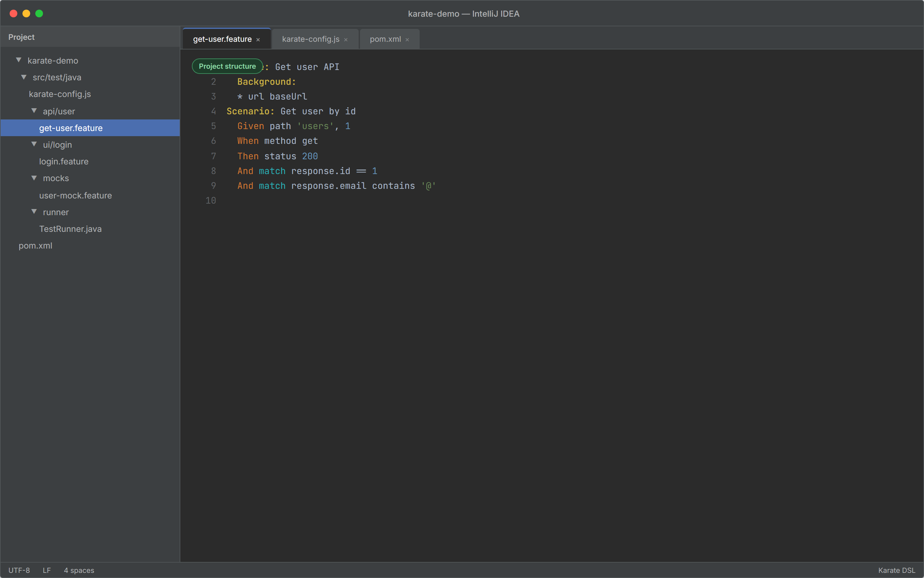Click the 'Given' keyword on line 5
The width and height of the screenshot is (924, 578).
click(251, 126)
